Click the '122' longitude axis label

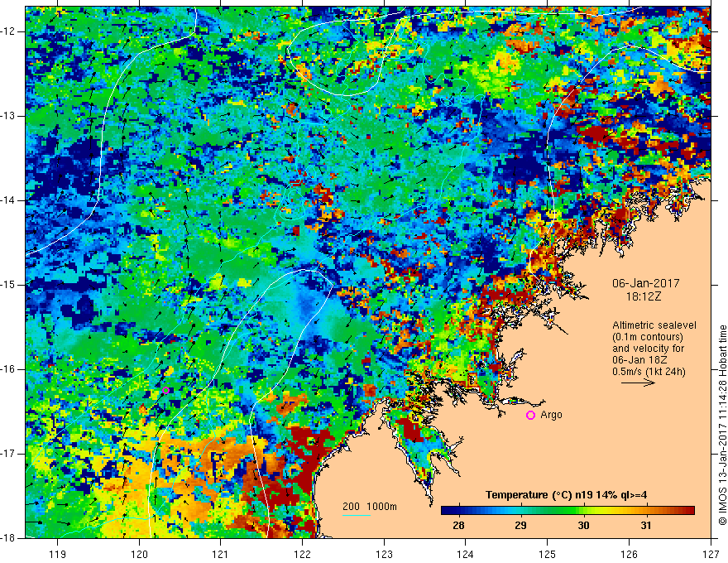click(302, 554)
